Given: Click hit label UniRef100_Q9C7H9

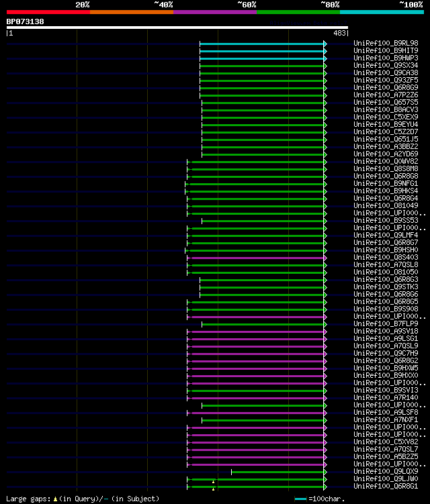Looking at the screenshot, I should point(386,354).
